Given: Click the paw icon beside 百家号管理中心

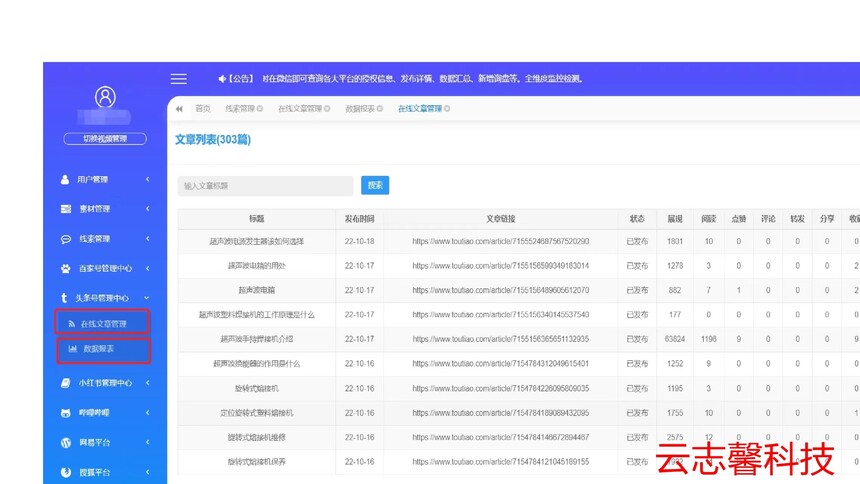Looking at the screenshot, I should point(66,268).
